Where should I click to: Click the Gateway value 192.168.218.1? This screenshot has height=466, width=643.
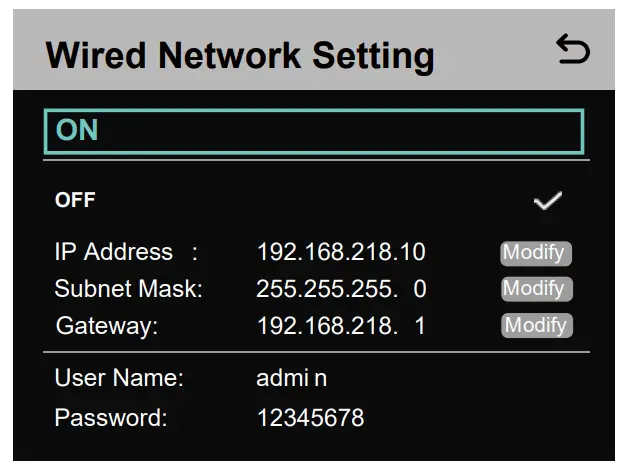340,325
